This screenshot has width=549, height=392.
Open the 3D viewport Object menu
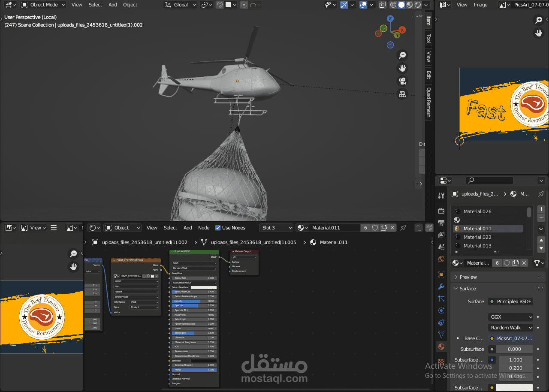tap(130, 5)
